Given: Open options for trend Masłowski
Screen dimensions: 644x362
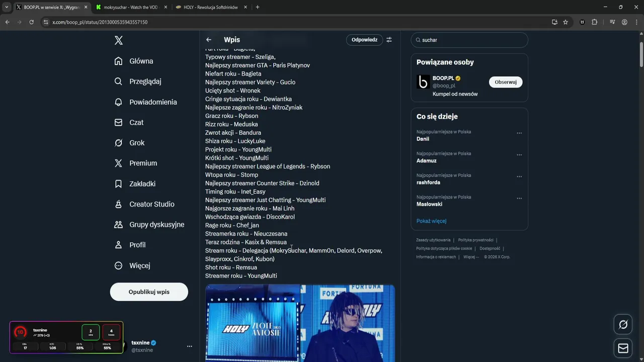Looking at the screenshot, I should tap(519, 199).
